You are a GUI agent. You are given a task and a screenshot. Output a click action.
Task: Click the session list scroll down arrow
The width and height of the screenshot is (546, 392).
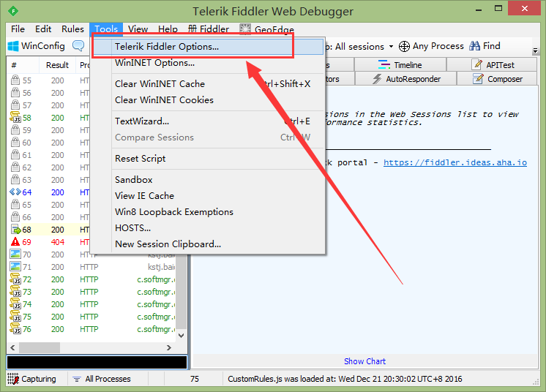point(182,336)
